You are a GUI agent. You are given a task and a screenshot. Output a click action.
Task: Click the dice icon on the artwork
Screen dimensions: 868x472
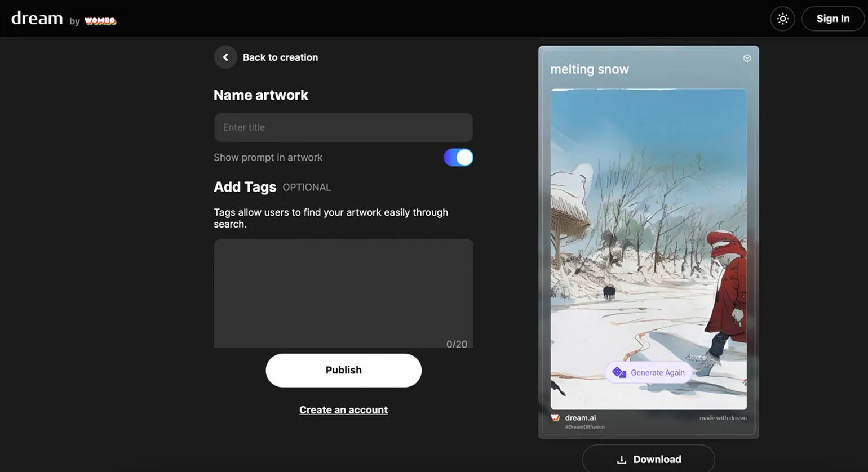click(x=619, y=372)
